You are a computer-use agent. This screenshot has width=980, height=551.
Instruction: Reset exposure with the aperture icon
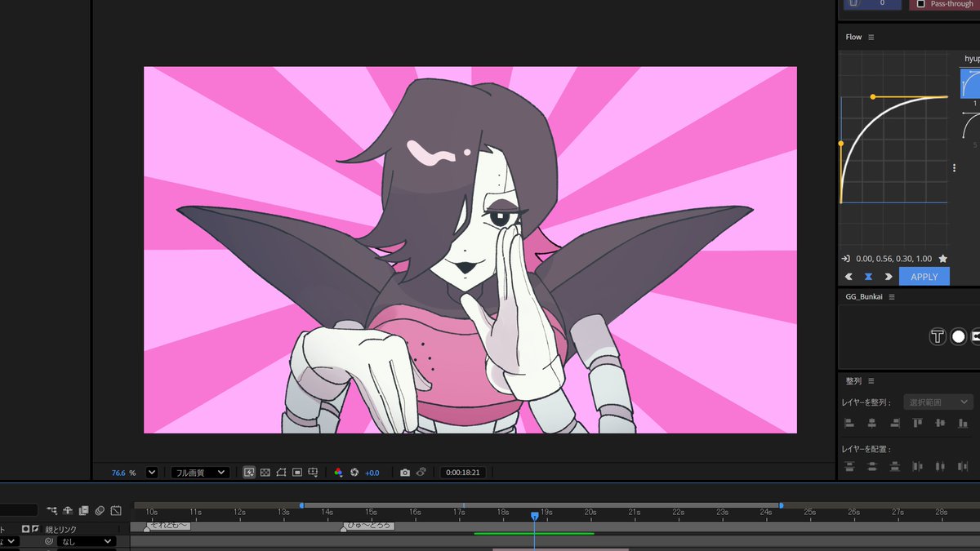(x=354, y=472)
